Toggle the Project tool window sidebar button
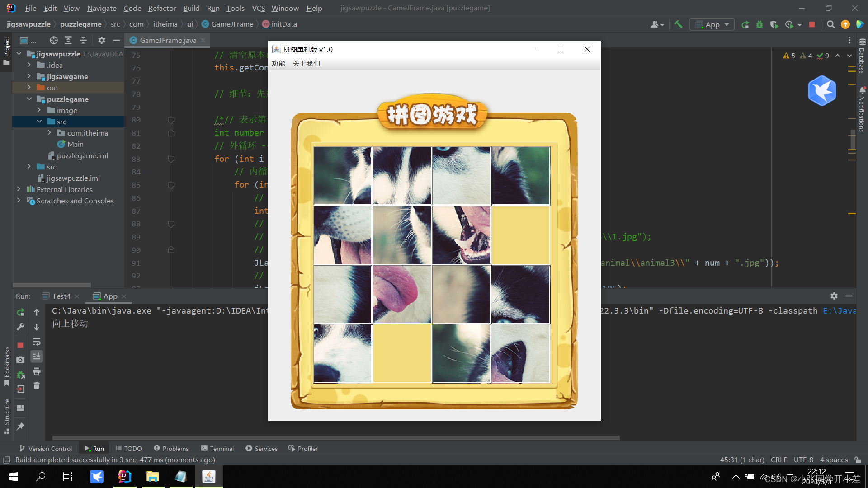Image resolution: width=868 pixels, height=488 pixels. (x=6, y=50)
